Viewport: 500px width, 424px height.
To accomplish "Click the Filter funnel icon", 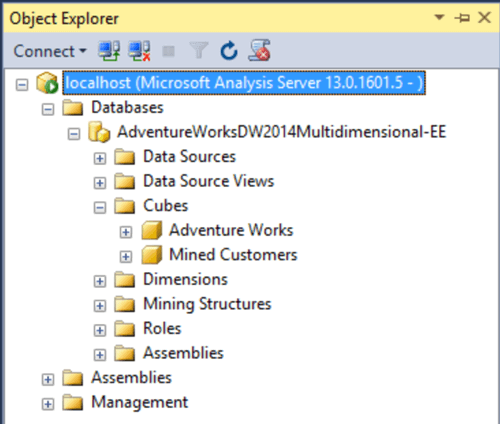I will 199,50.
